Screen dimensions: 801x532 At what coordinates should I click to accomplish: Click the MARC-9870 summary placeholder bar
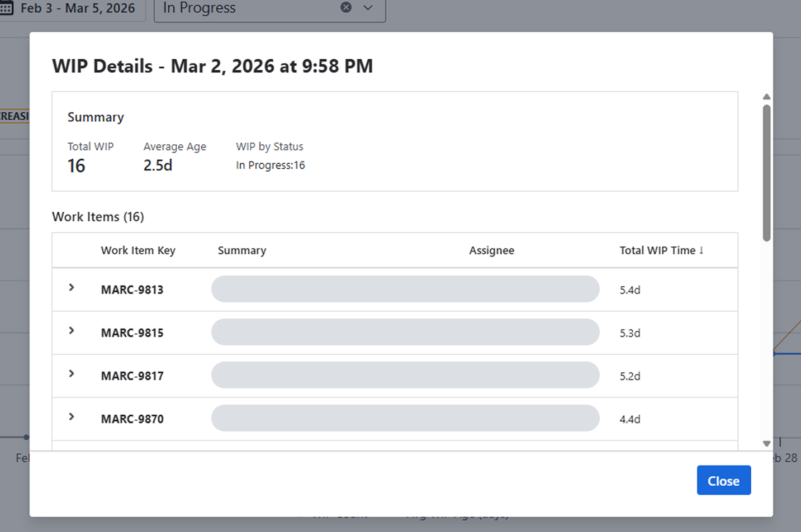coord(405,418)
